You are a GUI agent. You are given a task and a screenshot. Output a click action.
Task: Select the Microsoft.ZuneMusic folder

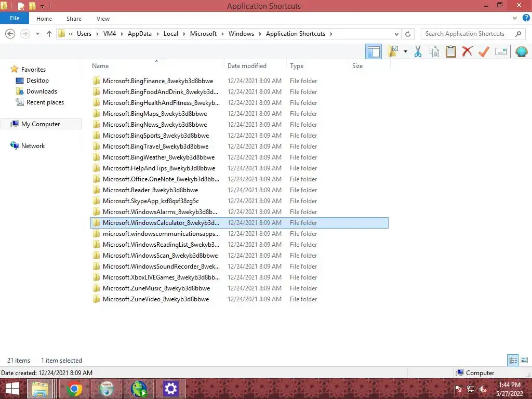[x=239, y=288]
